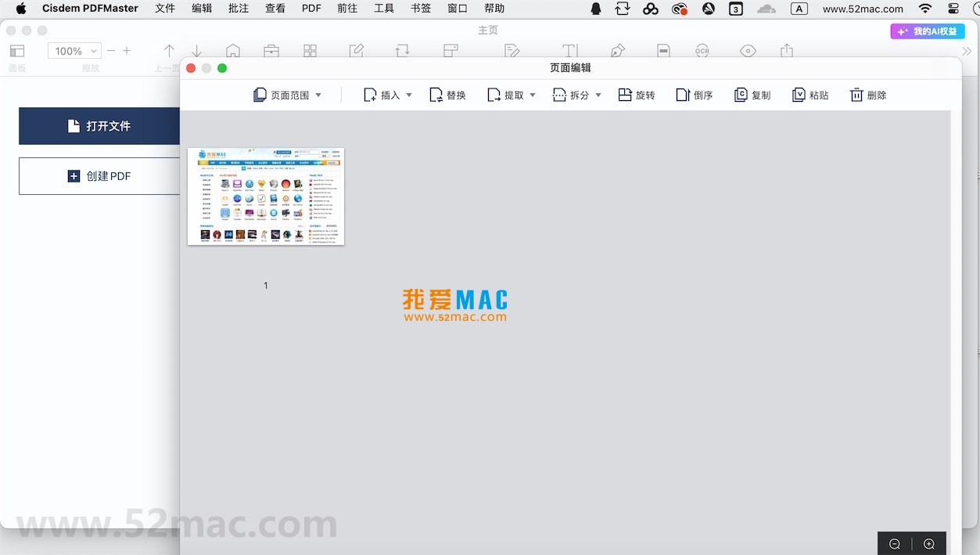Click the eye icon in main toolbar
980x555 pixels.
[x=748, y=51]
